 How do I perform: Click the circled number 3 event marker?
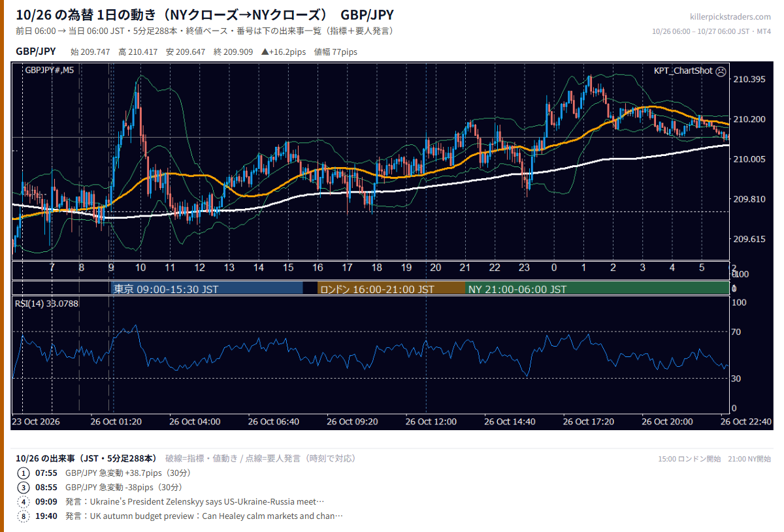(x=24, y=487)
